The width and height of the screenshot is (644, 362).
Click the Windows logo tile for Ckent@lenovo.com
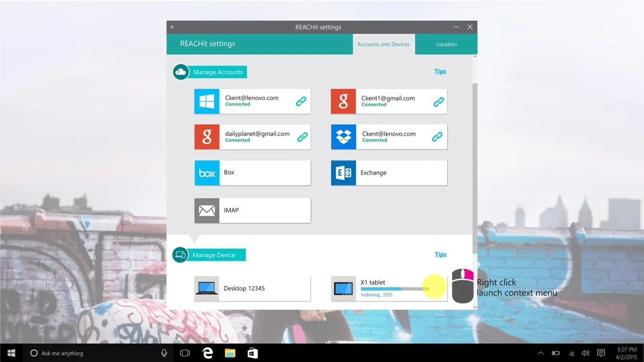[x=207, y=102]
